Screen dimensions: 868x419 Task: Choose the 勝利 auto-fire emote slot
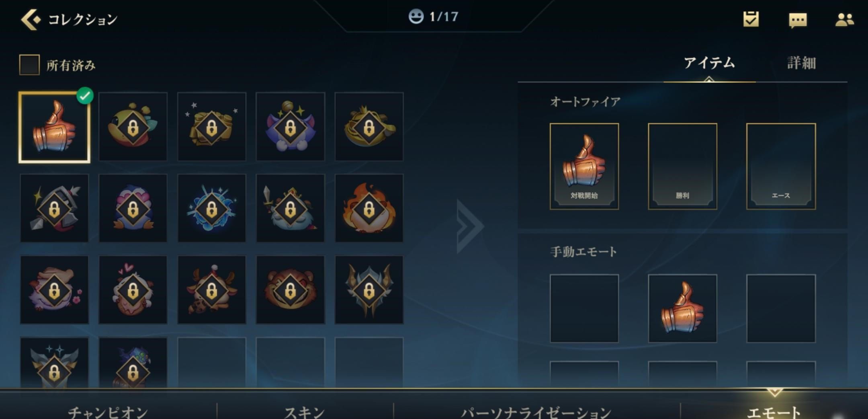click(682, 166)
